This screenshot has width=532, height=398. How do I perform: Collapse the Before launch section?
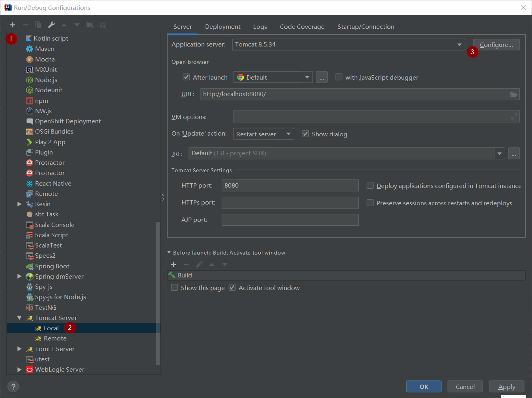[169, 253]
